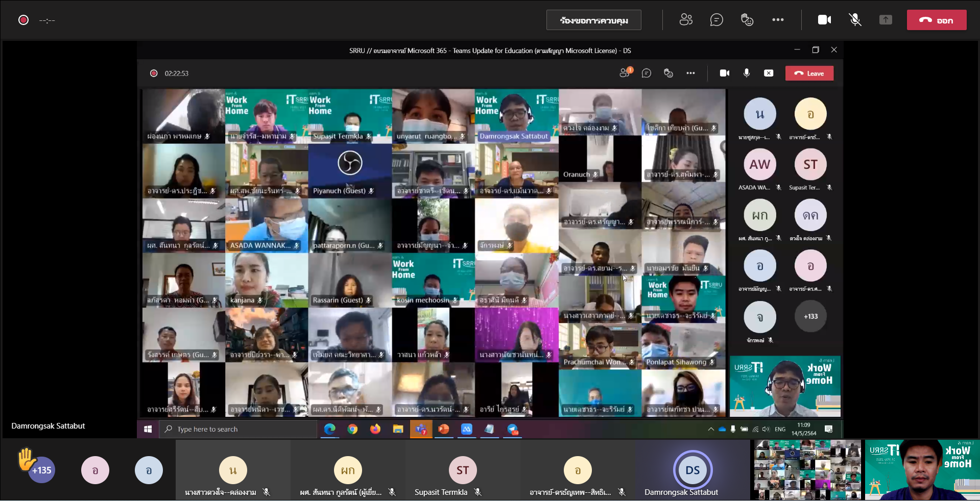Viewport: 980px width, 501px height.
Task: Select Supasit Termkla participant tile at bottom
Action: point(463,470)
